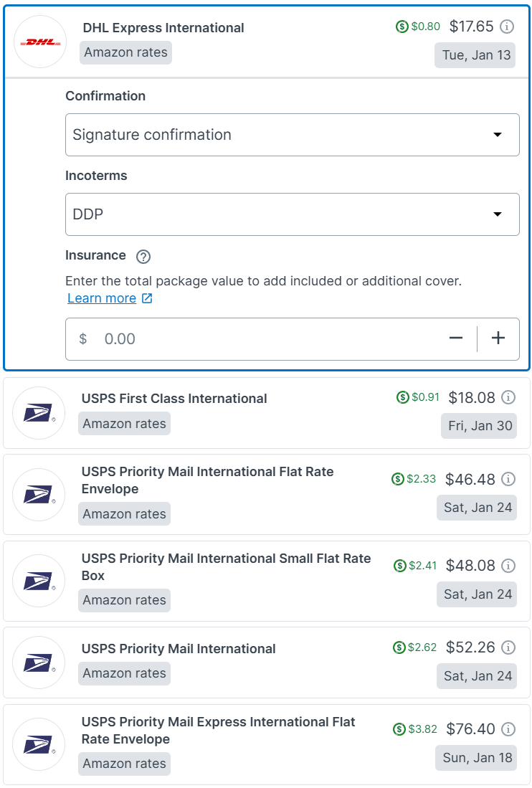Click the green $0.80 savings dollar icon
The image size is (532, 788).
[x=402, y=27]
